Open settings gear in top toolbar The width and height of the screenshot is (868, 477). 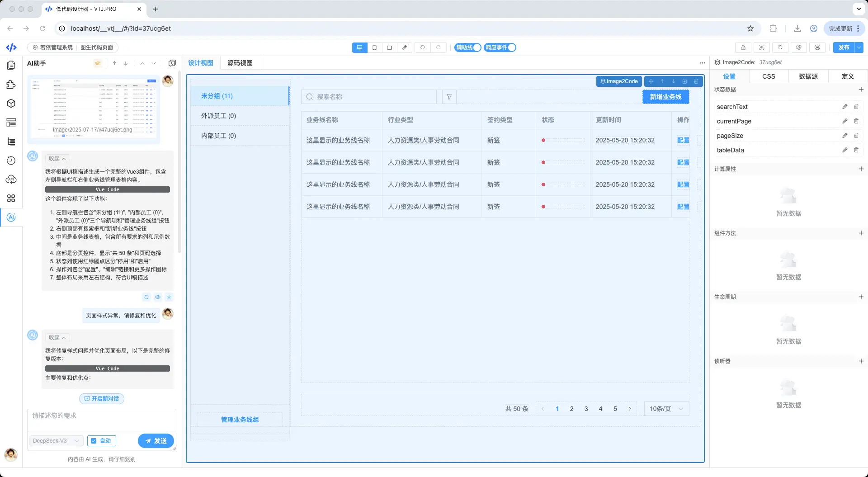point(799,47)
